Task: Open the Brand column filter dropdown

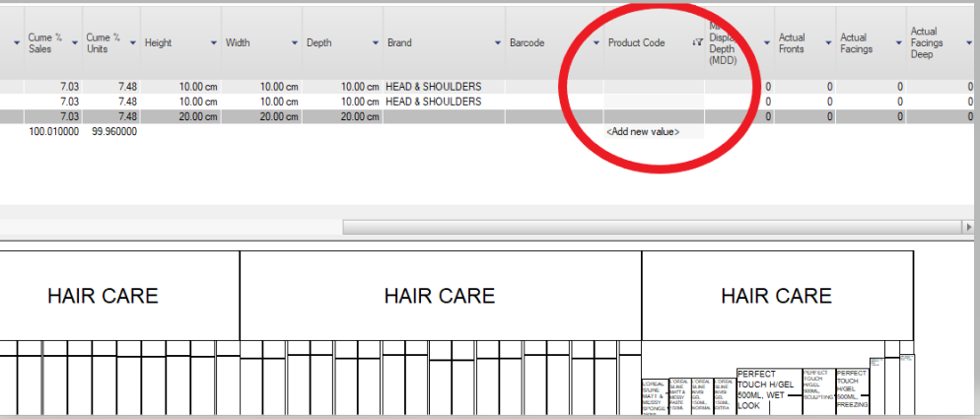Action: pyautogui.click(x=498, y=42)
